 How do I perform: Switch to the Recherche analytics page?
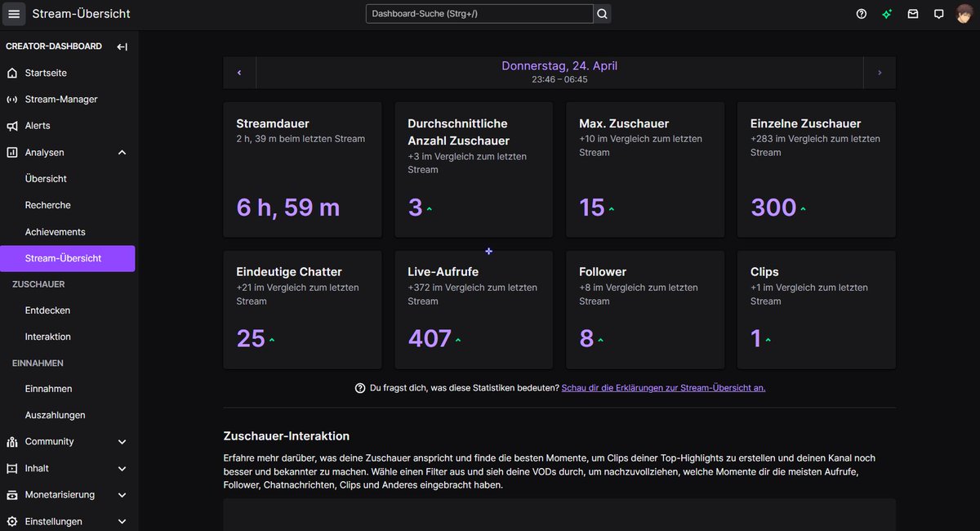pyautogui.click(x=48, y=205)
